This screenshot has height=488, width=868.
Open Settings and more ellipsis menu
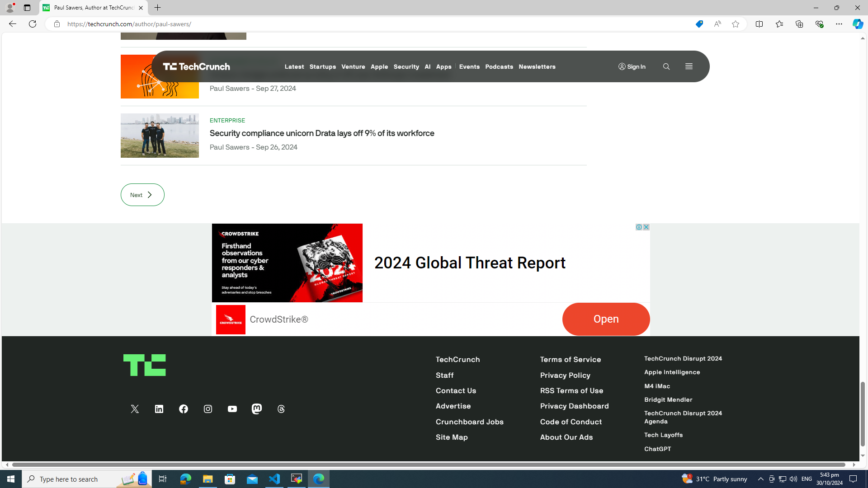click(839, 24)
